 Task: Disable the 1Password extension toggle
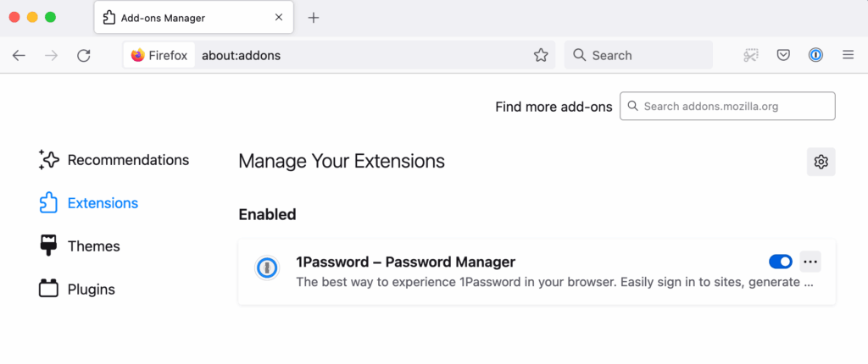click(x=781, y=262)
